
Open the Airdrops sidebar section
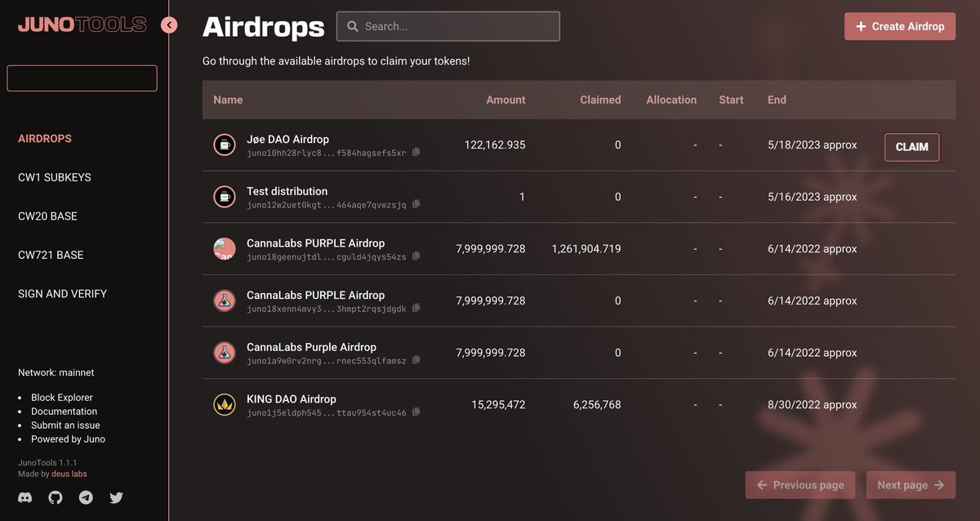45,139
